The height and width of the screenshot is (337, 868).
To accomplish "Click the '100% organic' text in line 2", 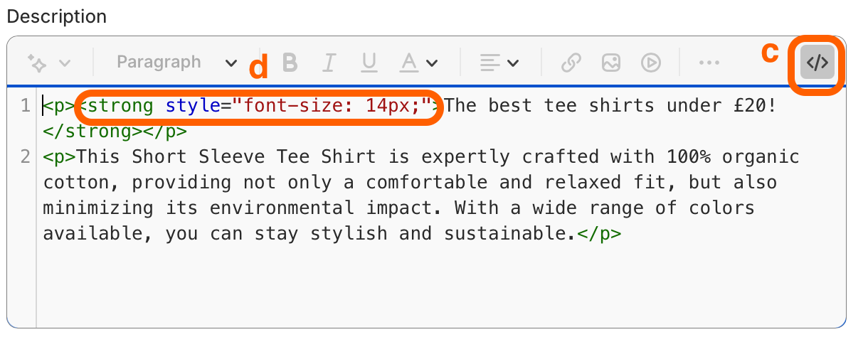I will (x=734, y=156).
